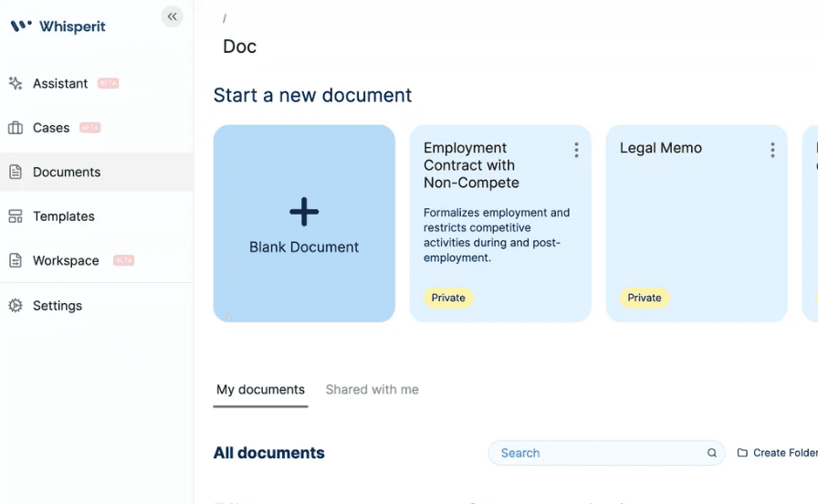Image resolution: width=818 pixels, height=504 pixels.
Task: Collapse the sidebar with double-chevron button
Action: (x=172, y=16)
